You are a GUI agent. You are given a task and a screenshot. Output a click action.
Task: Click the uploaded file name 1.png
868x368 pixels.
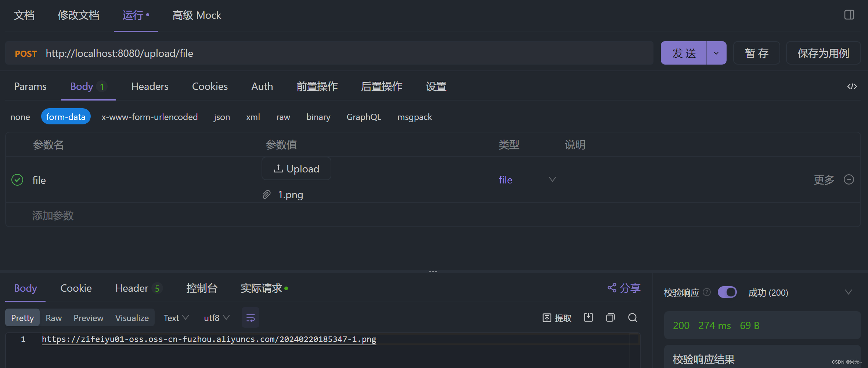point(290,194)
